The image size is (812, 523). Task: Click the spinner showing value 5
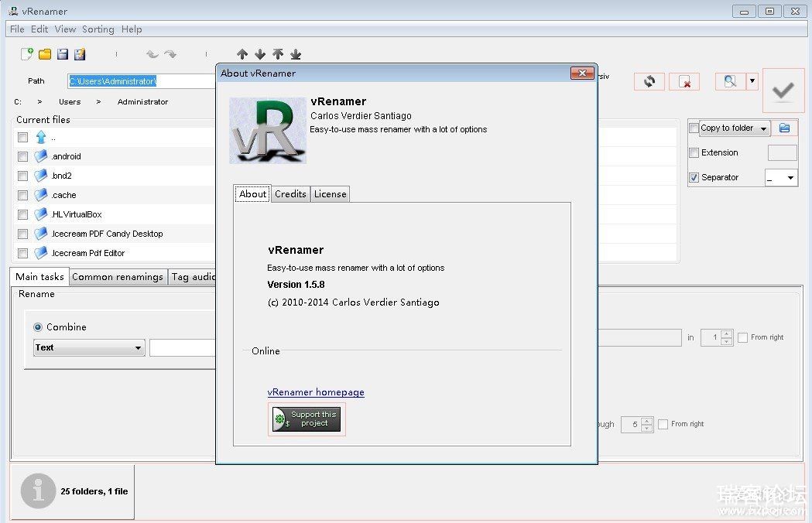[x=637, y=425]
